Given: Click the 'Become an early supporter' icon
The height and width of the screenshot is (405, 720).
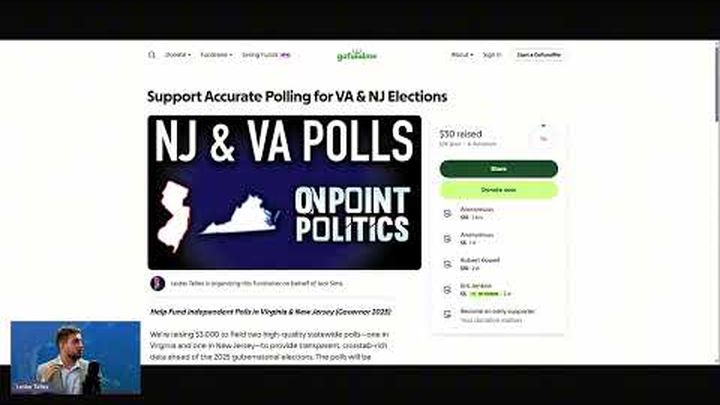Looking at the screenshot, I should point(447,314).
